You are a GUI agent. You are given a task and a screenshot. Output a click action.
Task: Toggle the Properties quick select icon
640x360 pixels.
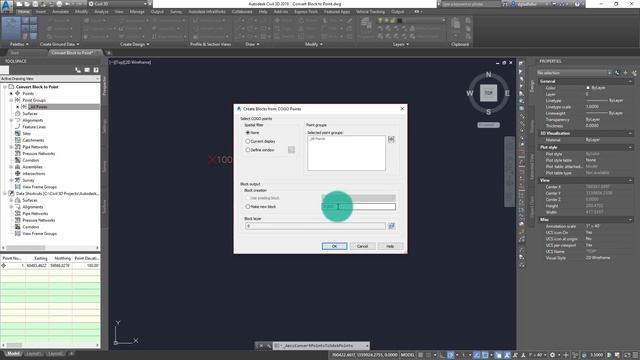(634, 73)
